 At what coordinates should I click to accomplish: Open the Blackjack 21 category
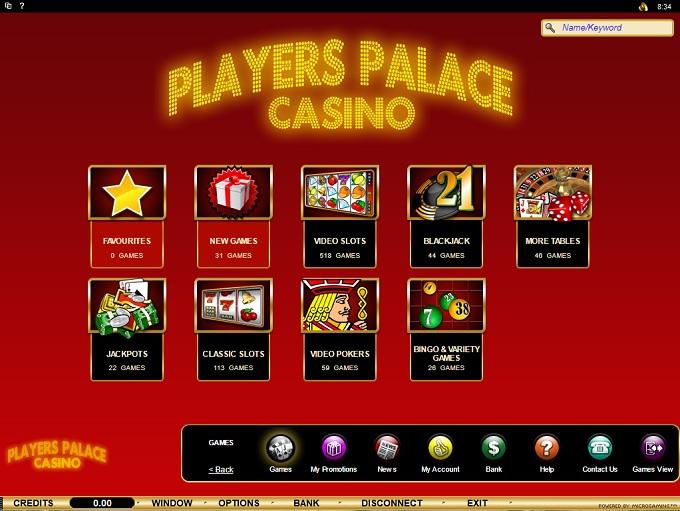pyautogui.click(x=446, y=216)
